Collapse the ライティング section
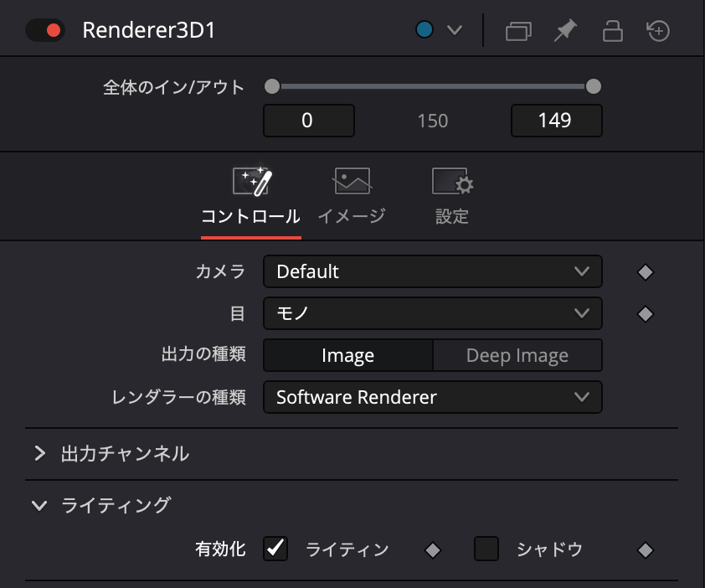Screen dimensions: 705x588 pos(39,506)
